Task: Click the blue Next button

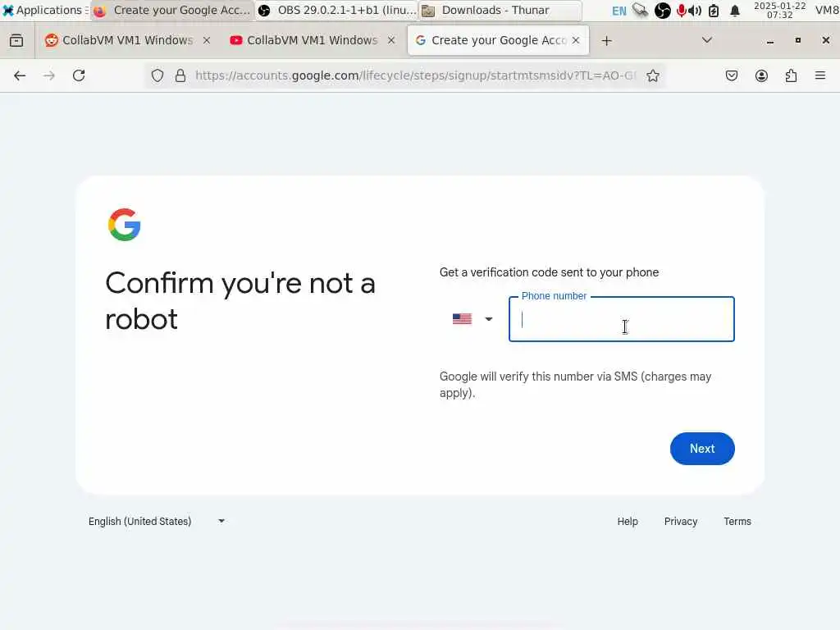Action: tap(702, 449)
